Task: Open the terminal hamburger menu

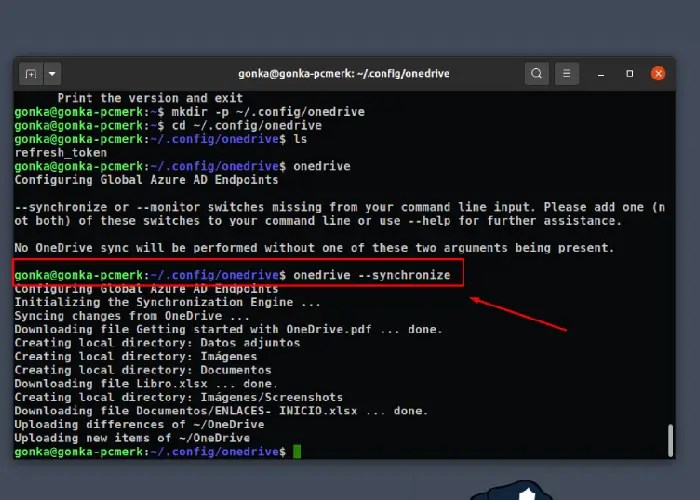Action: (567, 73)
